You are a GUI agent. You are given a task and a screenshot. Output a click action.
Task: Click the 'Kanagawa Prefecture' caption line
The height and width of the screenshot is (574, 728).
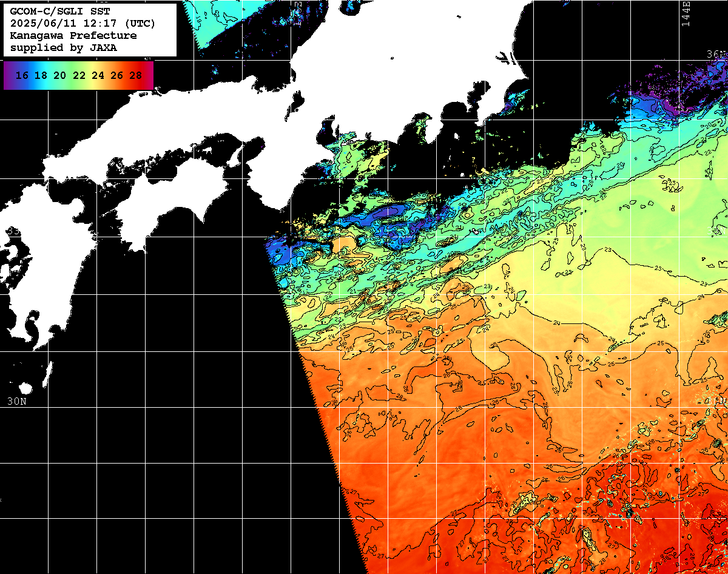73,35
